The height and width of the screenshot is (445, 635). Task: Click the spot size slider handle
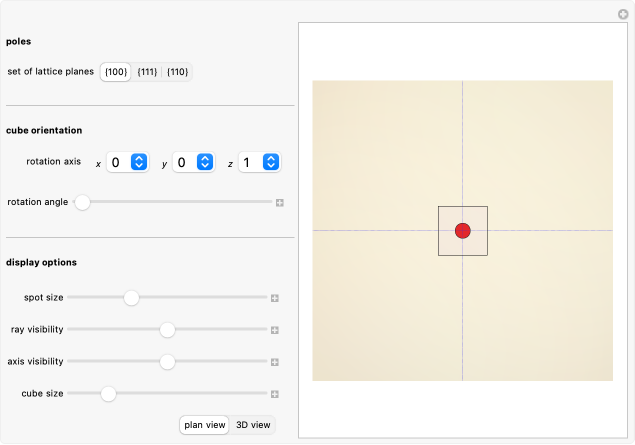click(x=131, y=298)
